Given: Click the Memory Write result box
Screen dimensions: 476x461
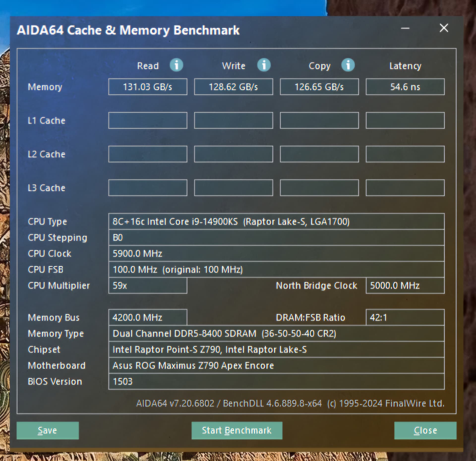Looking at the screenshot, I should coord(233,87).
